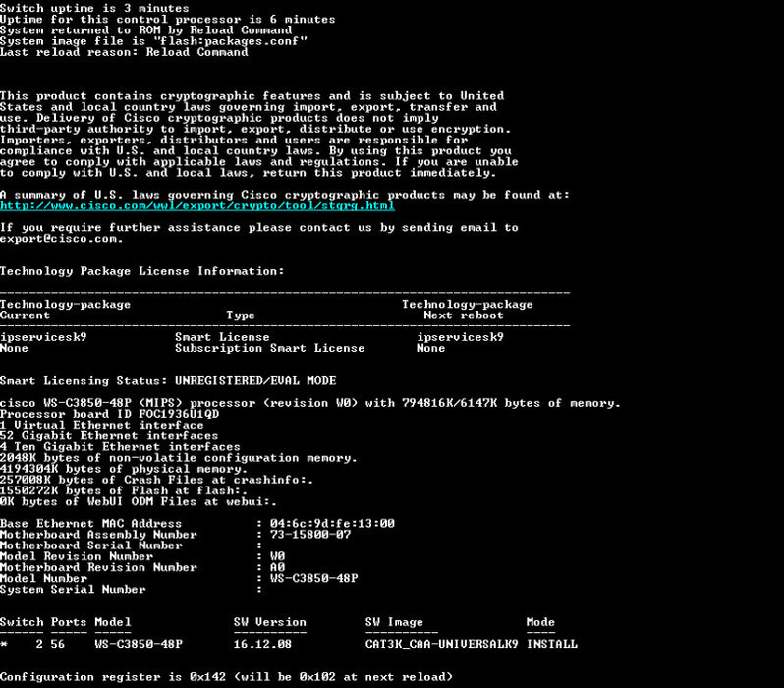Click the 'SW Image' column header
The width and height of the screenshot is (784, 688).
coord(394,622)
